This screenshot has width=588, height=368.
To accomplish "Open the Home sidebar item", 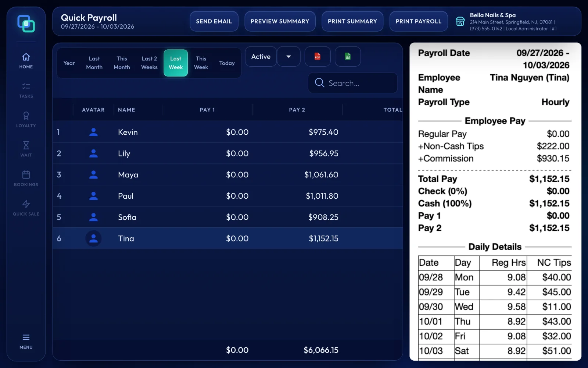I will click(x=26, y=61).
